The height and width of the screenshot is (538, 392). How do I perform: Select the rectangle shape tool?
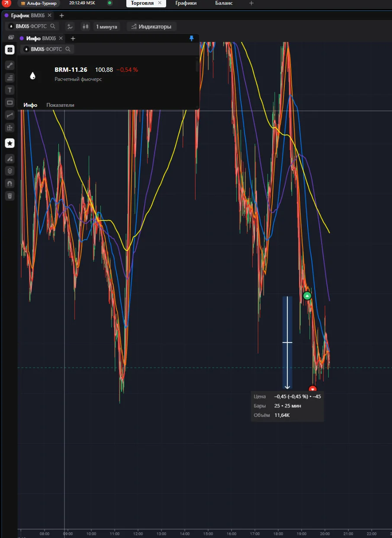pos(10,102)
